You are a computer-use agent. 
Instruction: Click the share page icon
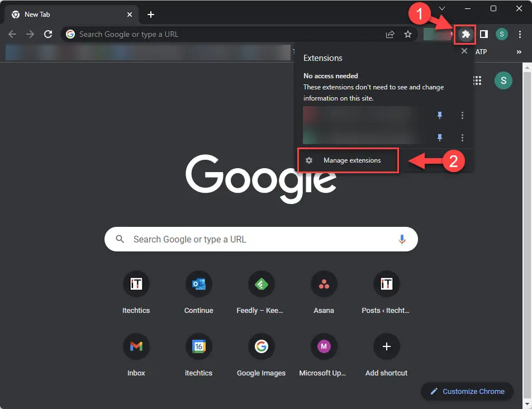[x=390, y=34]
